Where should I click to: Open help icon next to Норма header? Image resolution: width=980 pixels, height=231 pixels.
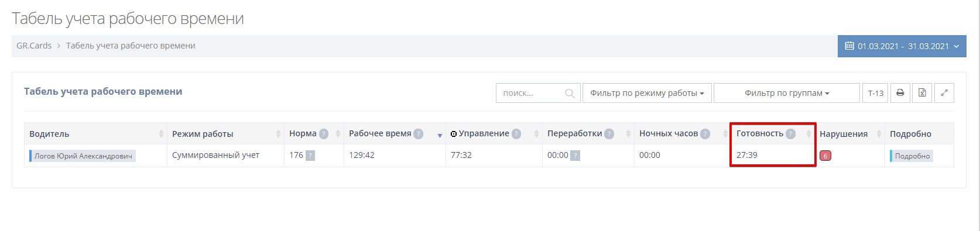[324, 133]
